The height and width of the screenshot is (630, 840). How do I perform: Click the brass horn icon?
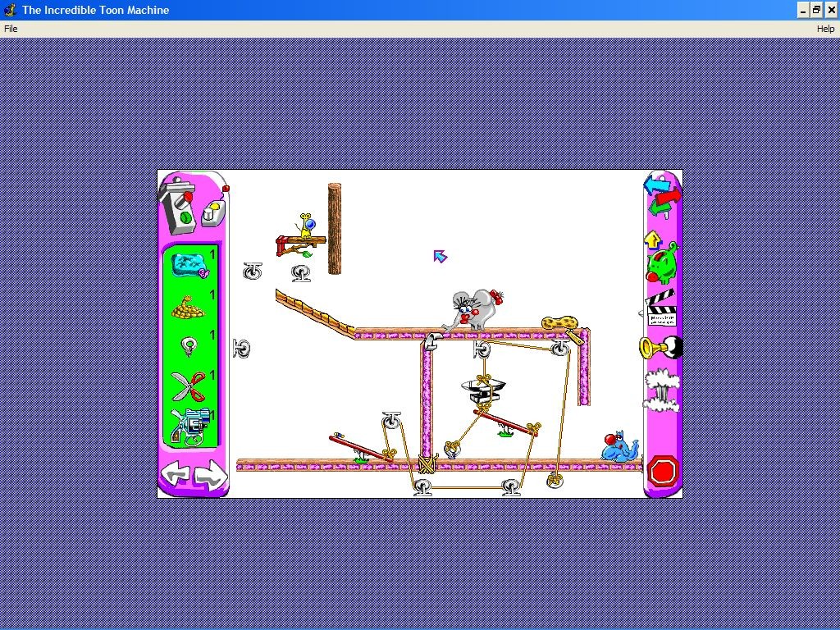tap(660, 348)
